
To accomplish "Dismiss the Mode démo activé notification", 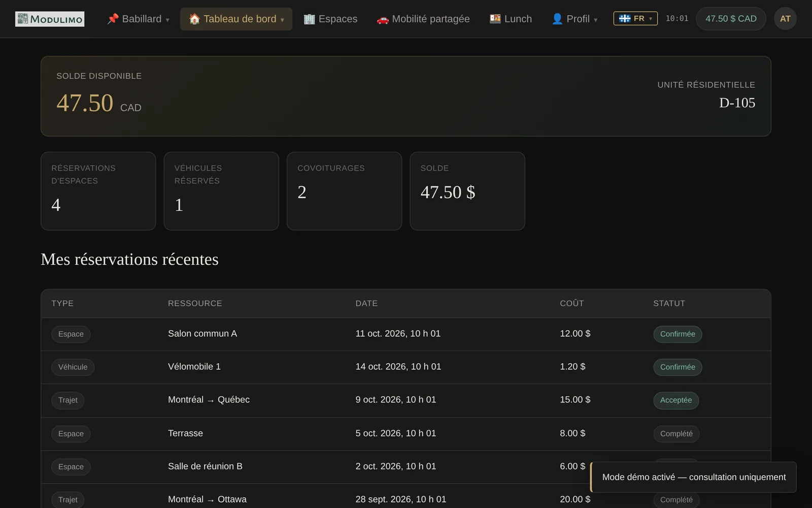I will [x=693, y=477].
